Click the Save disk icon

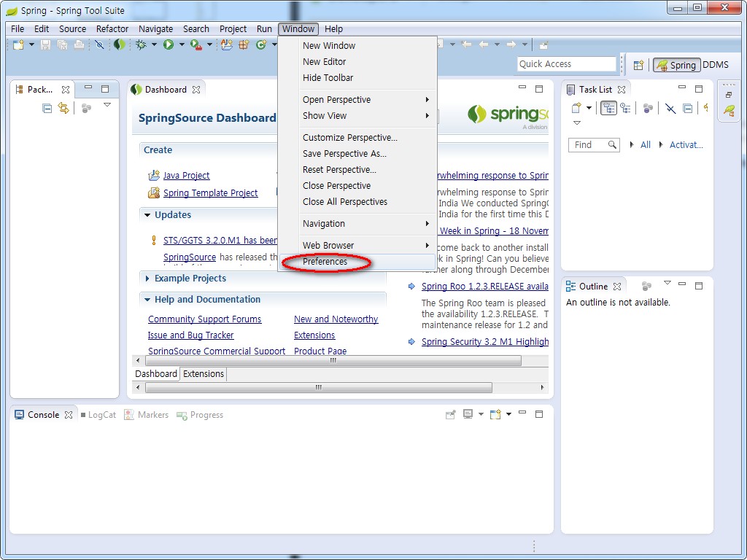(x=45, y=44)
